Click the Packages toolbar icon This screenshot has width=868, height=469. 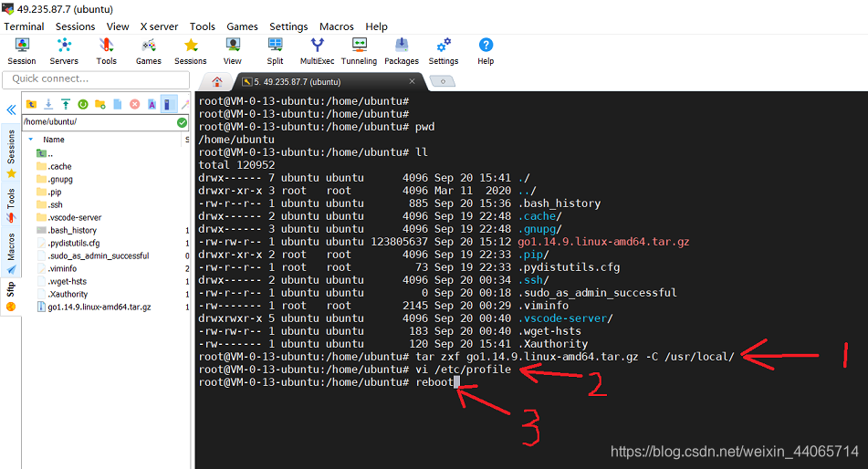pyautogui.click(x=402, y=51)
